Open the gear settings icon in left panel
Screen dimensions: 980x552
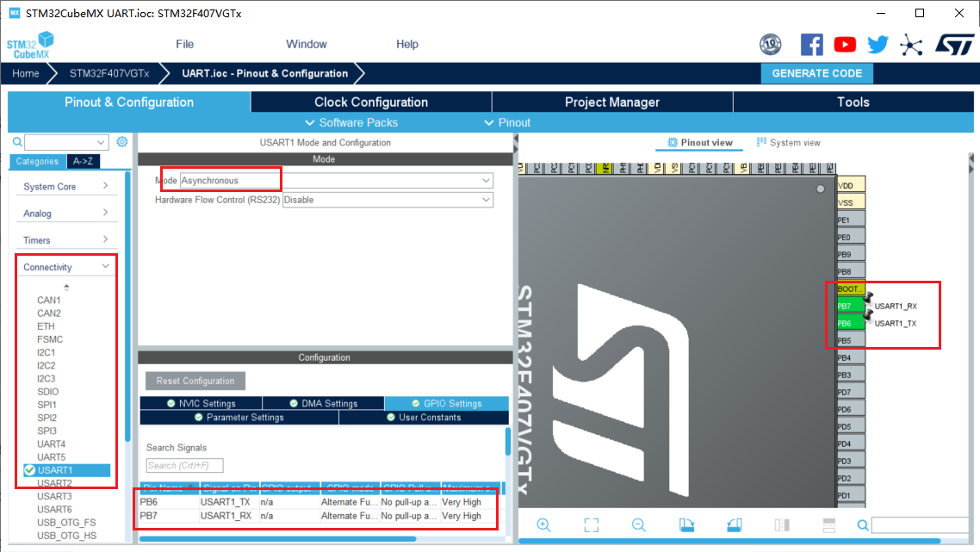(x=122, y=142)
